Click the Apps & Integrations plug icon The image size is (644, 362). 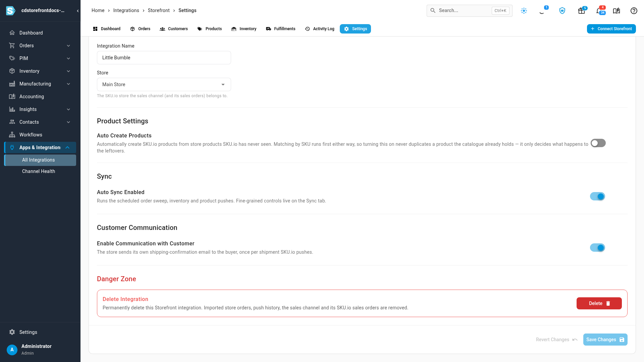point(12,147)
